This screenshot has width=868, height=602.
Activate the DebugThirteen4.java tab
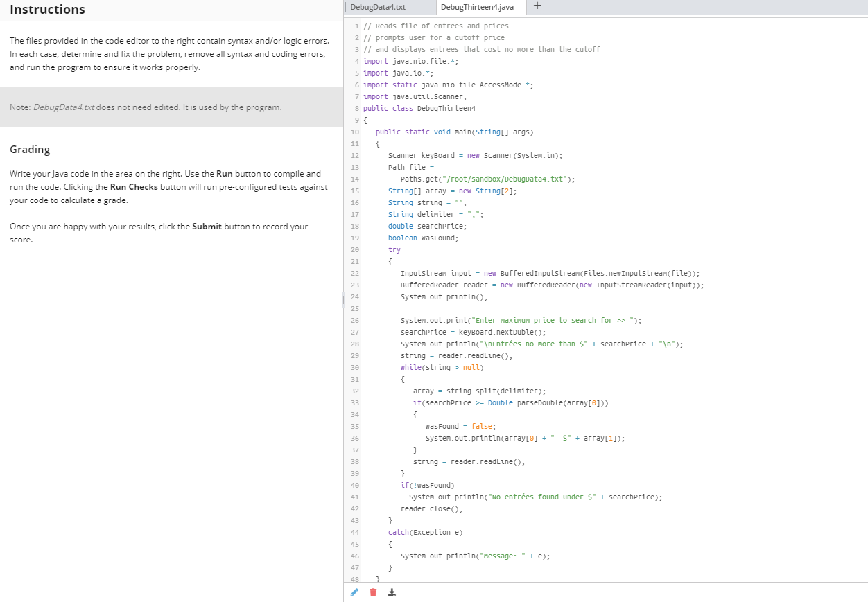click(x=478, y=8)
